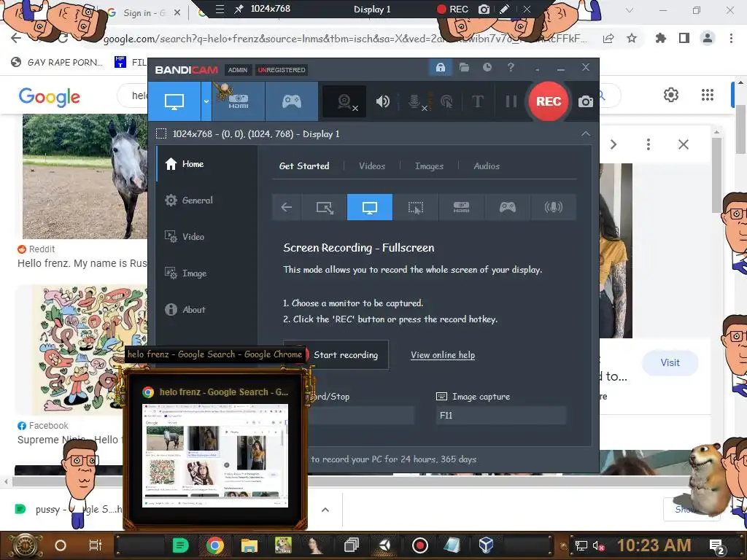Click Chrome bookmark star icon
Viewport: 747px width, 560px height.
pos(632,38)
